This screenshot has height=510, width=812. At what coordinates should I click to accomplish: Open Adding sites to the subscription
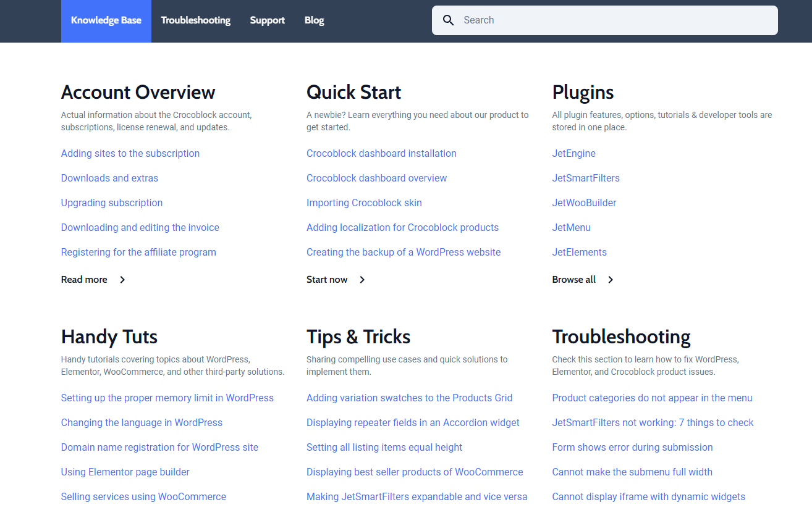coord(130,153)
